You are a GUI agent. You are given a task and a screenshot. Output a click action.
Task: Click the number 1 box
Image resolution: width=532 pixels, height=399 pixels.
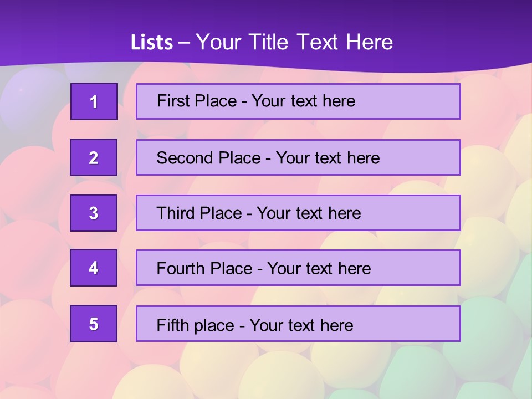pos(94,101)
